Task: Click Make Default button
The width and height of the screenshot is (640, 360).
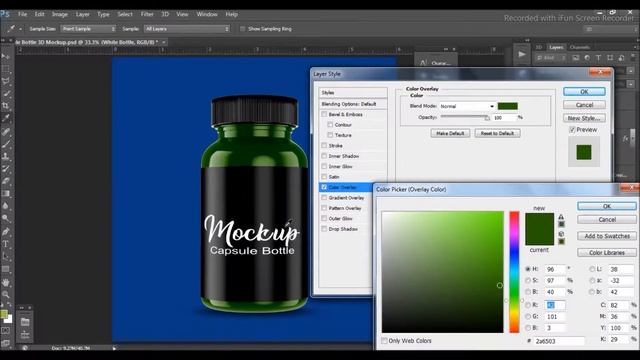Action: [x=450, y=133]
